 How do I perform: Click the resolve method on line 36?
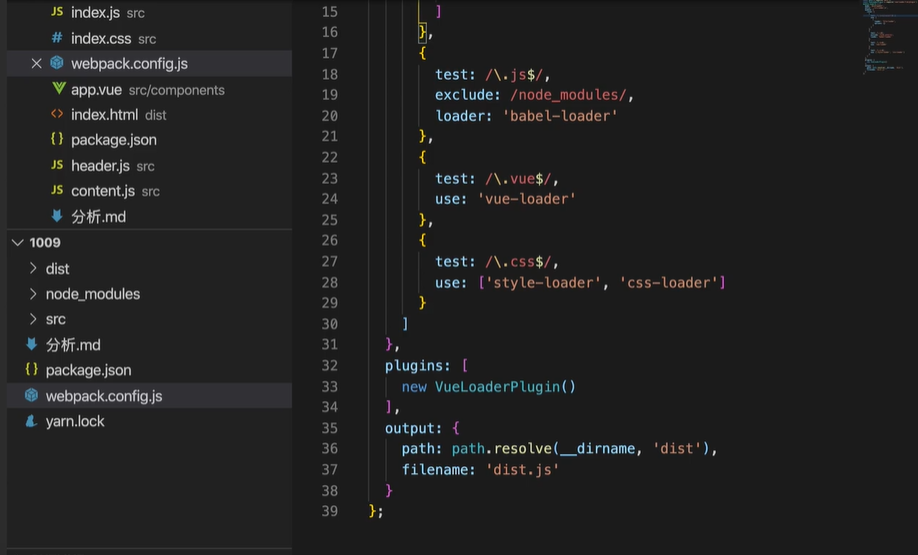(x=523, y=449)
